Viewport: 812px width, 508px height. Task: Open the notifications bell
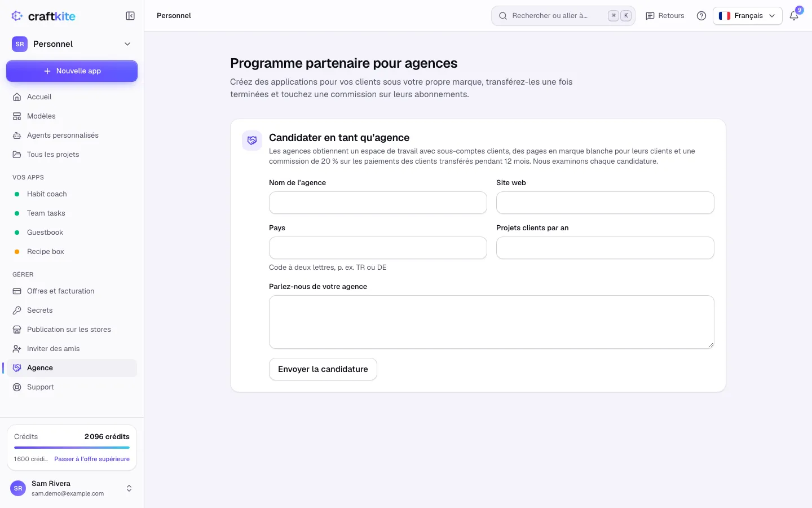pyautogui.click(x=794, y=16)
